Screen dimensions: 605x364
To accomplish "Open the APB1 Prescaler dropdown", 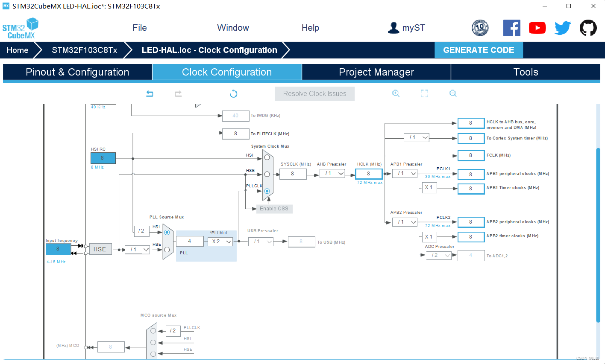I will (x=405, y=173).
